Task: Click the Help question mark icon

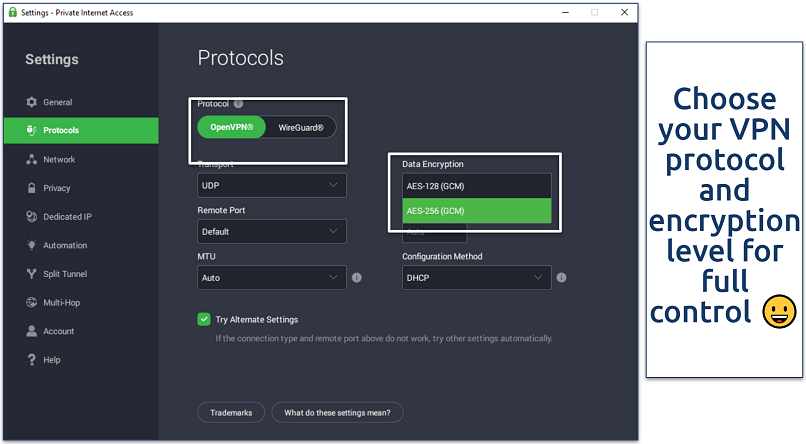Action: pos(31,360)
